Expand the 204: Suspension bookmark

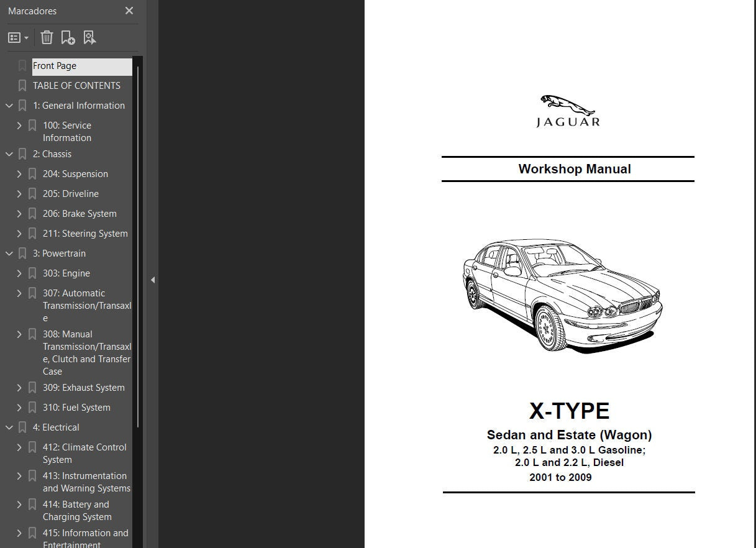(x=19, y=174)
